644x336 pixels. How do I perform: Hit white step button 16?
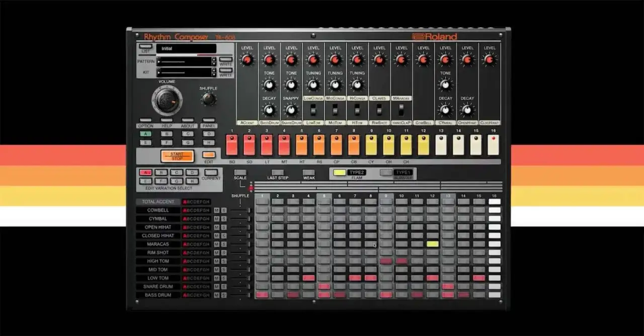coord(493,145)
